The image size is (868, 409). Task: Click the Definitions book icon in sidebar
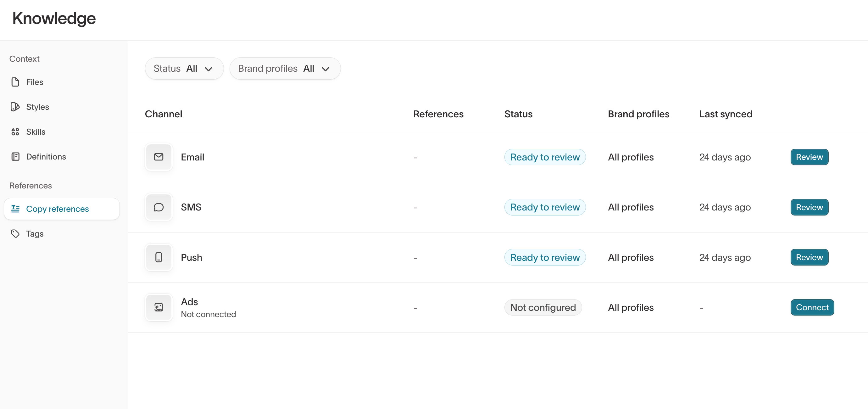coord(15,157)
